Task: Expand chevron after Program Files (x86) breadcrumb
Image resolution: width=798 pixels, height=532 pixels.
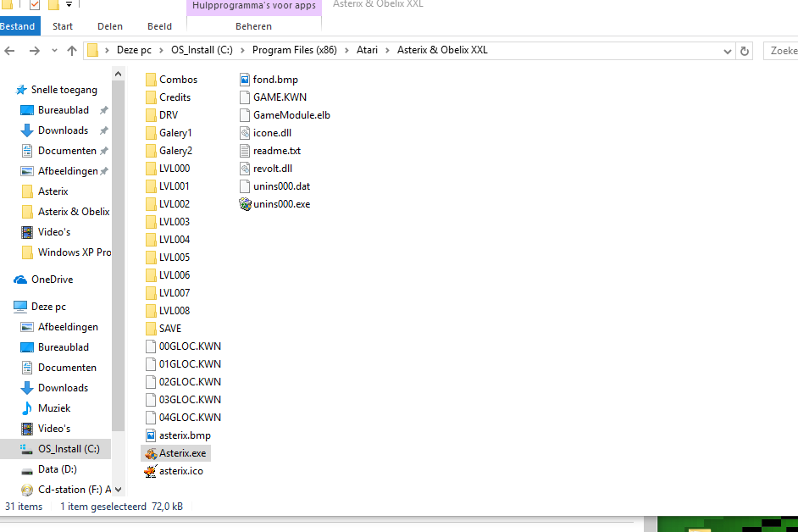Action: point(346,50)
